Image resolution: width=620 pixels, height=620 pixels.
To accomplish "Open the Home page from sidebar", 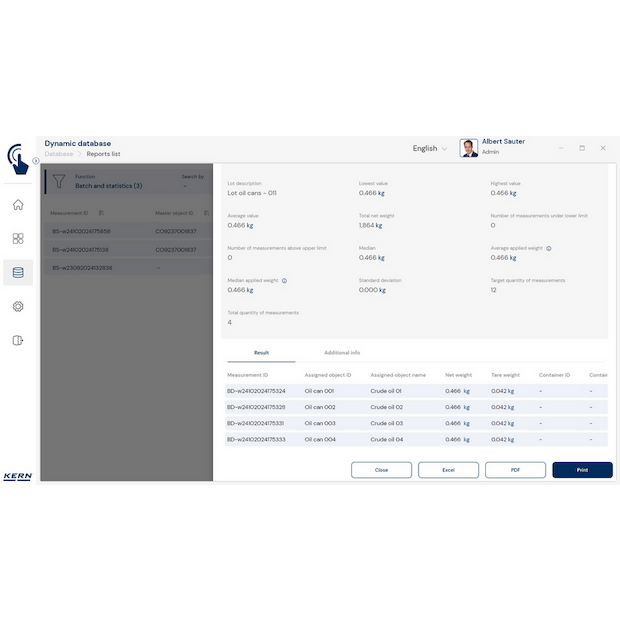I will click(18, 205).
